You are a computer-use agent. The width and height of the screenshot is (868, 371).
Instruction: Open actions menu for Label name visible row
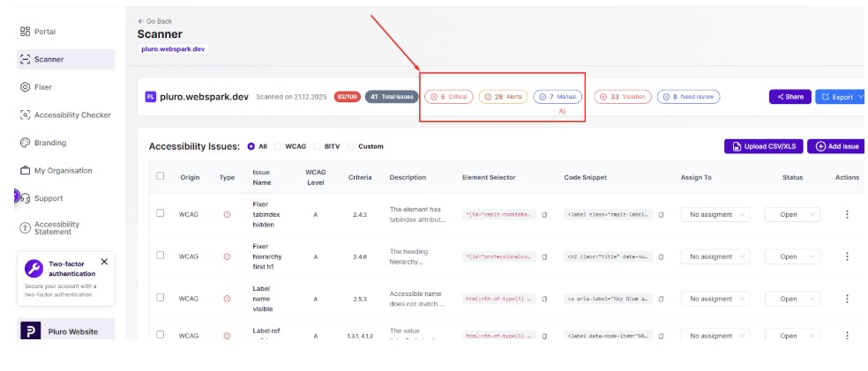click(847, 299)
